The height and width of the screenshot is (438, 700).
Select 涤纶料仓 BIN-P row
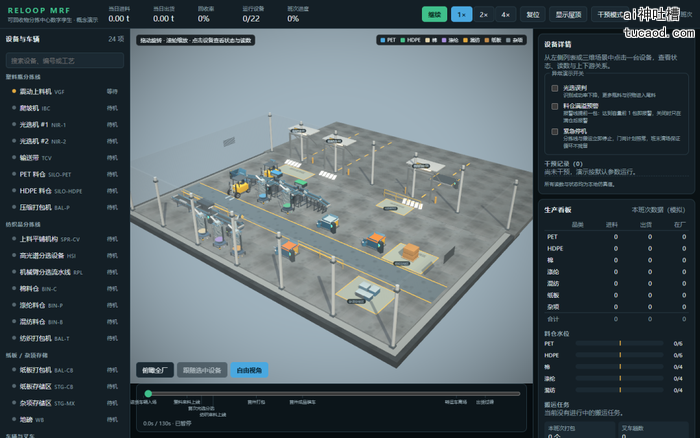64,305
